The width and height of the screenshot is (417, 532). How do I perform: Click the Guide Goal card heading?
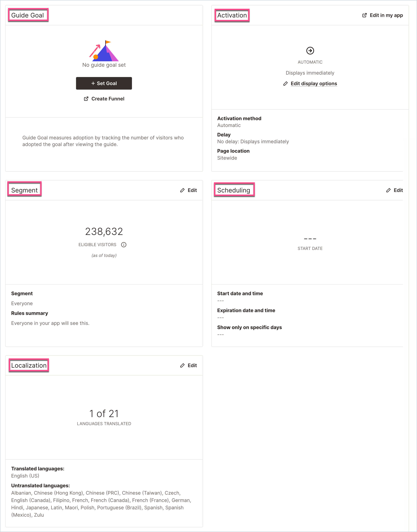point(28,15)
